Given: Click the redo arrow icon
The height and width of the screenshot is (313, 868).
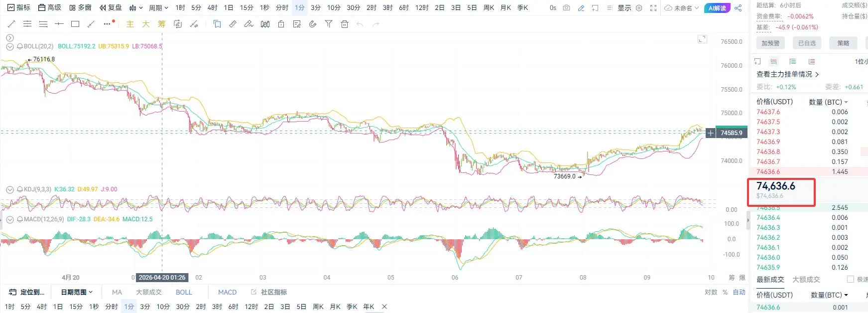Looking at the screenshot, I should coord(376,24).
